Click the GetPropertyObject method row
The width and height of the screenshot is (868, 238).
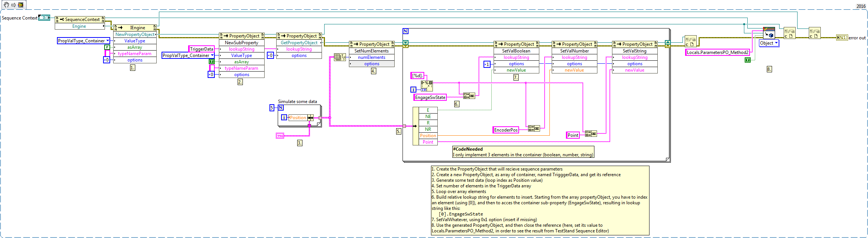tap(299, 43)
